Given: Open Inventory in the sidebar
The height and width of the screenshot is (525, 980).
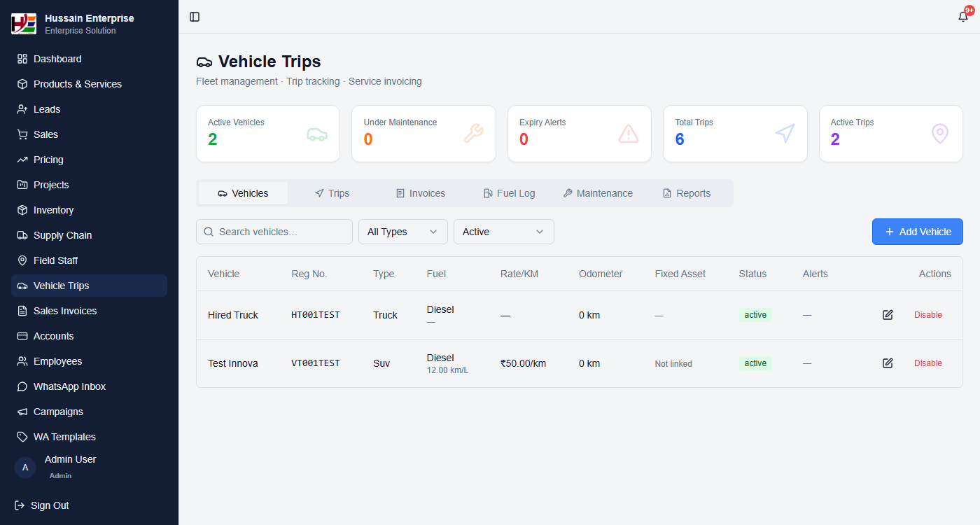Looking at the screenshot, I should coord(89,210).
